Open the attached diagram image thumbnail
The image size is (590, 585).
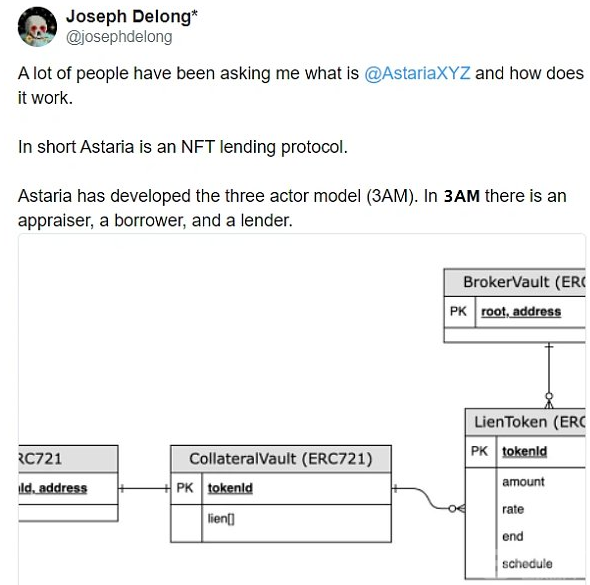(302, 409)
